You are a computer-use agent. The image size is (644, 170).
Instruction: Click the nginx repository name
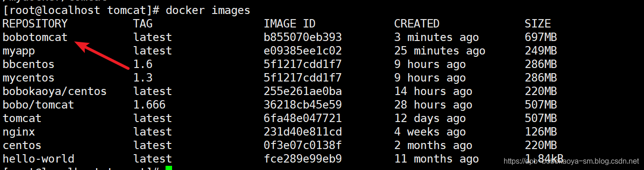coord(19,132)
